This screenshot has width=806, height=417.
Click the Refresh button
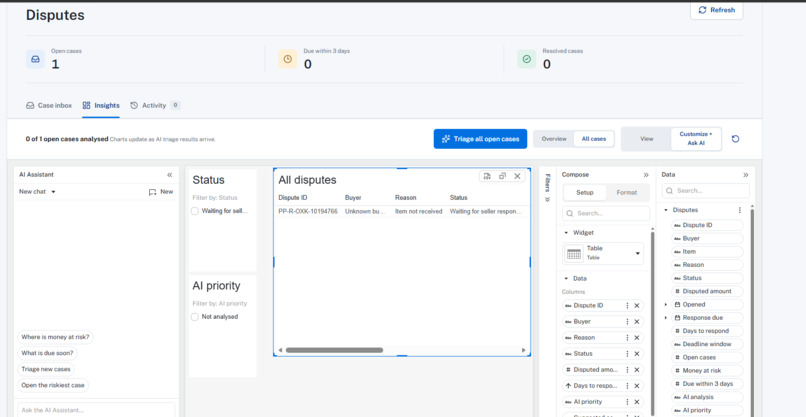click(x=716, y=10)
